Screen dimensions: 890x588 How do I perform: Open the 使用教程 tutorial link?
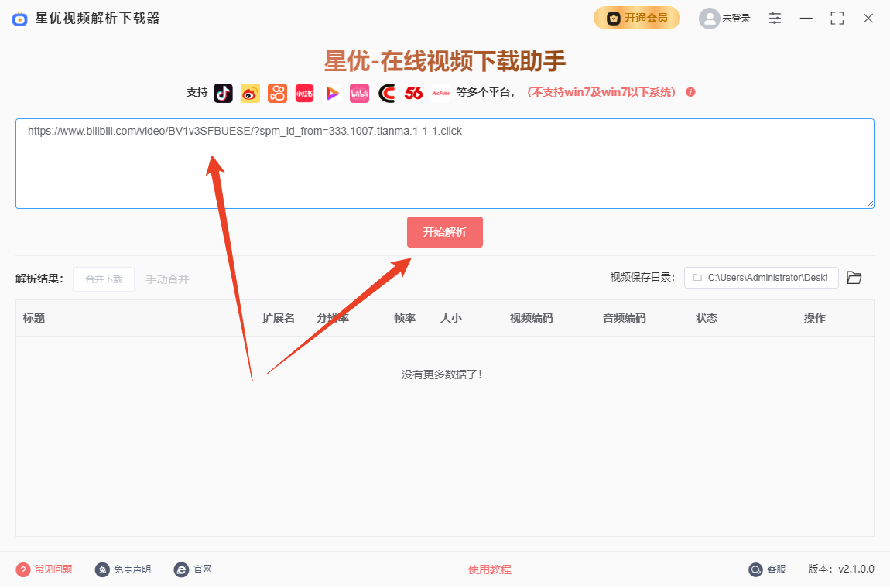pyautogui.click(x=489, y=569)
